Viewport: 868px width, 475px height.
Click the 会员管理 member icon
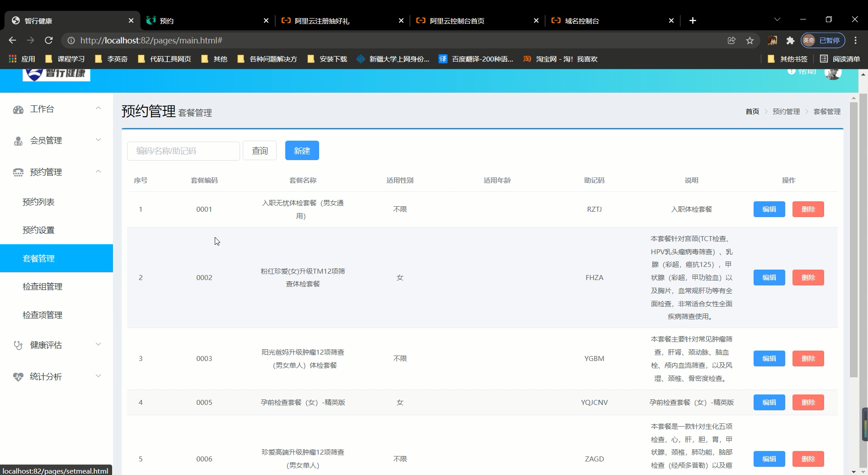pyautogui.click(x=18, y=141)
